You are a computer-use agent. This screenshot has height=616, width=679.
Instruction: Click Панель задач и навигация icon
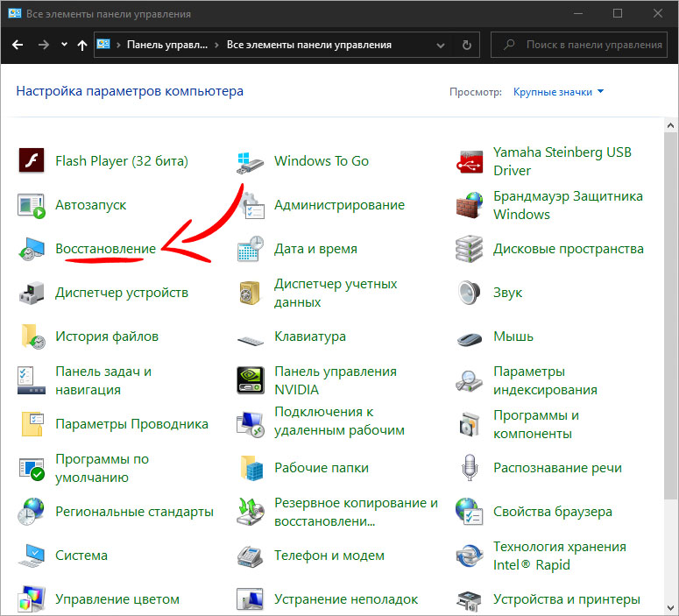32,380
